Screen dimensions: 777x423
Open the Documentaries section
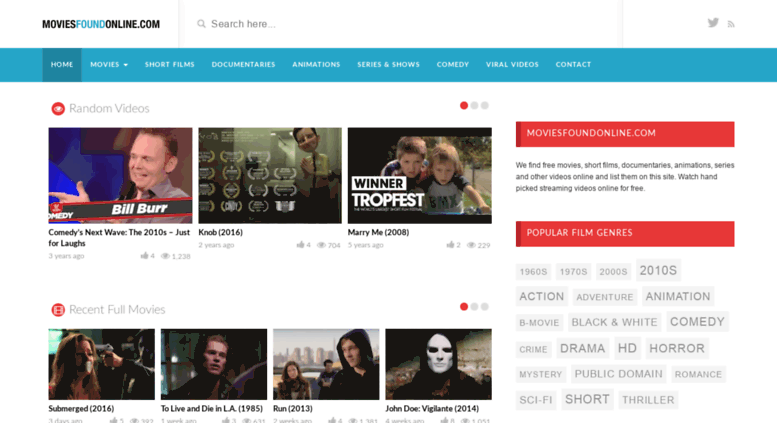pyautogui.click(x=243, y=65)
